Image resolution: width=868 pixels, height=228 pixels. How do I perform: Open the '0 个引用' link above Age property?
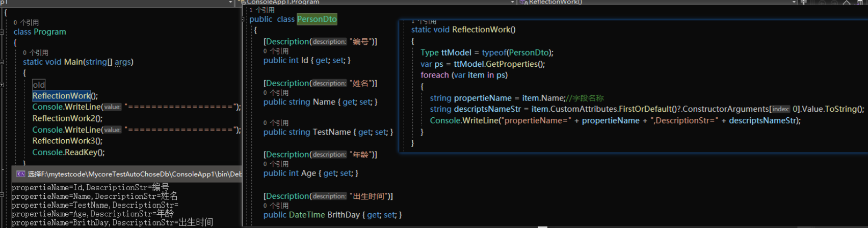[276, 164]
